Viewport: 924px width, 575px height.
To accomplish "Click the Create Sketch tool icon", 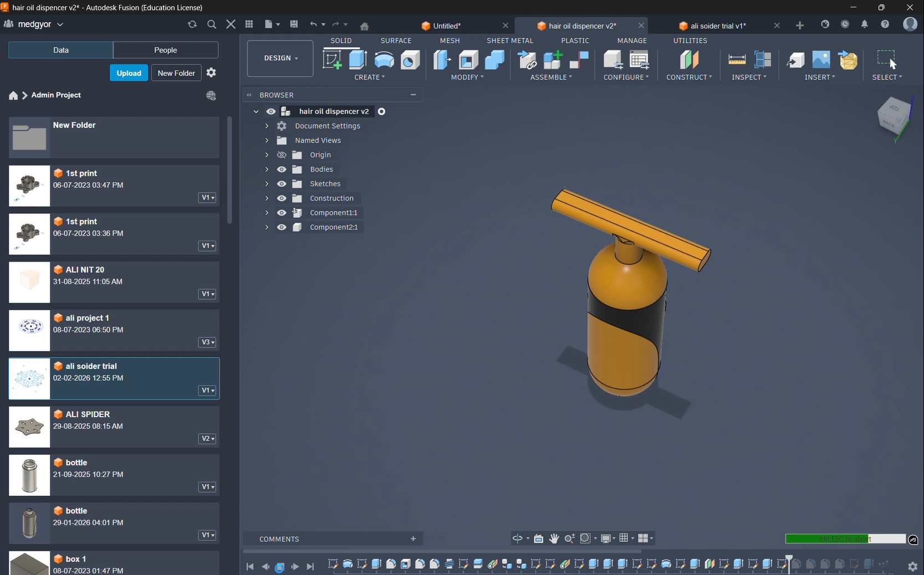I will (332, 60).
